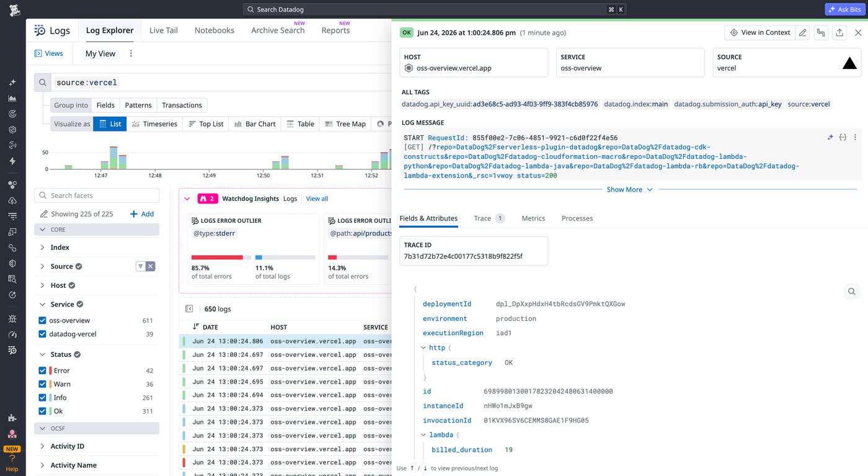Click the Views button
Screen dimensions: 868x476
coord(48,53)
